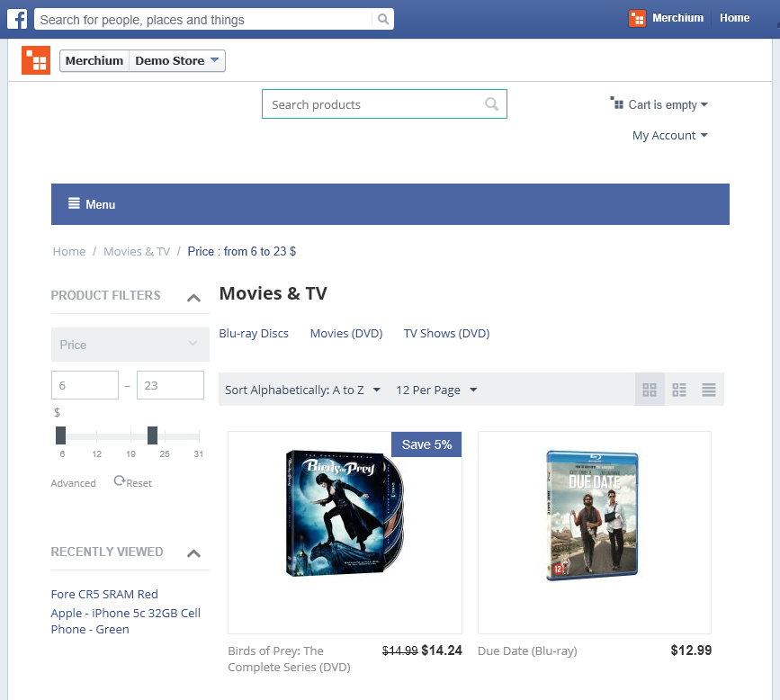
Task: Click the Advanced filter link
Action: (73, 483)
